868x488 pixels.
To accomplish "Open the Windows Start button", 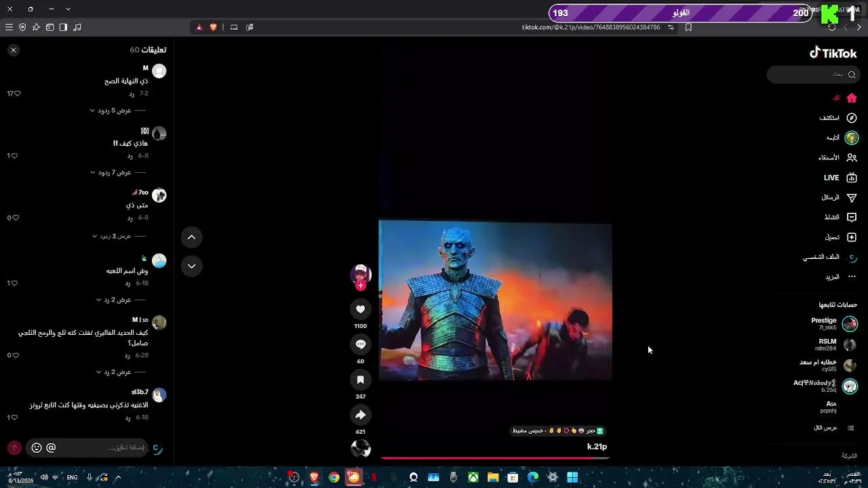I will click(x=572, y=477).
